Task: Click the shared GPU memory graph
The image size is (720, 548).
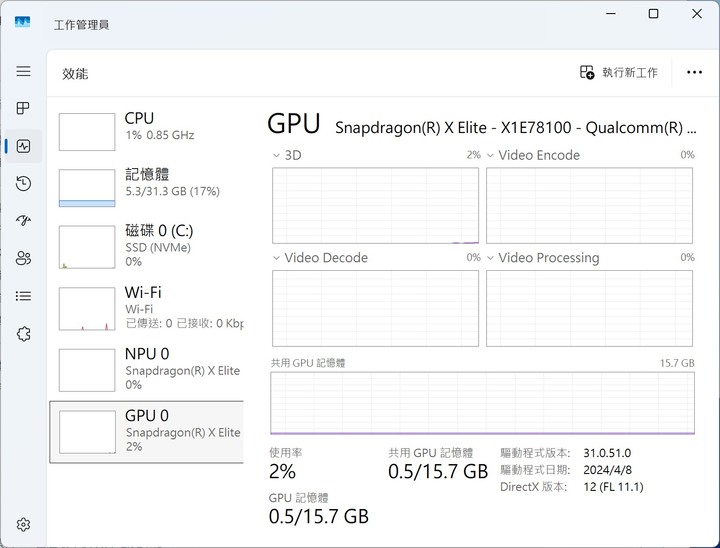Action: [x=482, y=402]
